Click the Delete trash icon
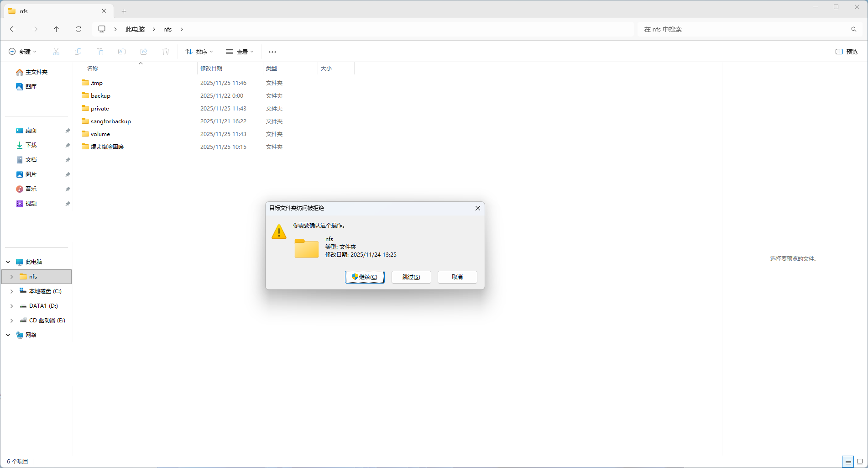The image size is (868, 468). pos(166,52)
